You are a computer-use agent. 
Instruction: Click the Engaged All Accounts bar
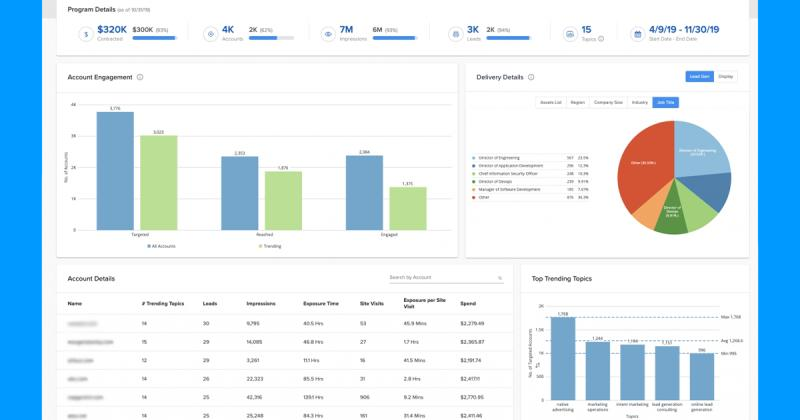[364, 193]
